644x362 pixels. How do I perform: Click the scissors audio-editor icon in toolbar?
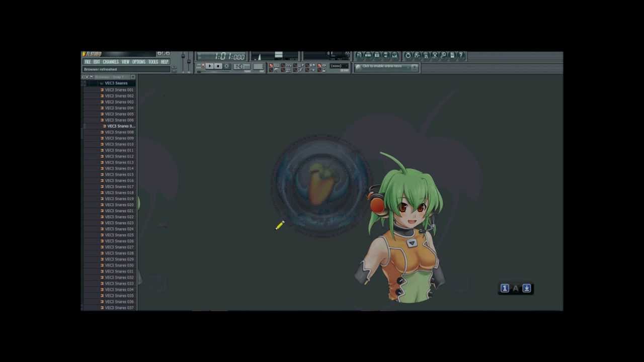pyautogui.click(x=434, y=55)
